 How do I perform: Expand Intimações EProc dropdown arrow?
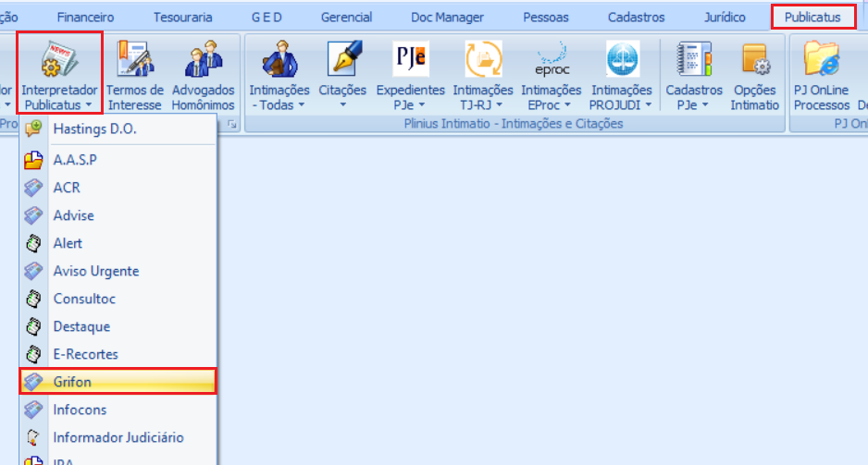[x=567, y=105]
